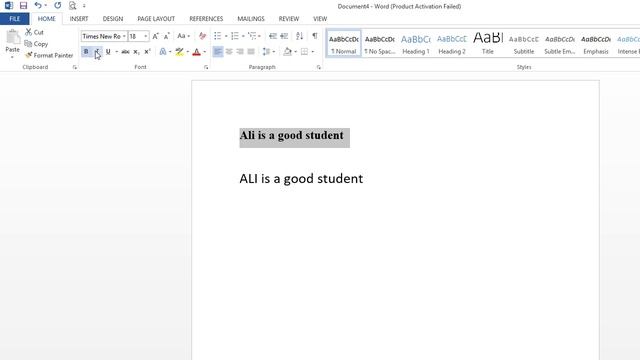
Task: Apply the Heading 1 style
Action: [x=416, y=43]
